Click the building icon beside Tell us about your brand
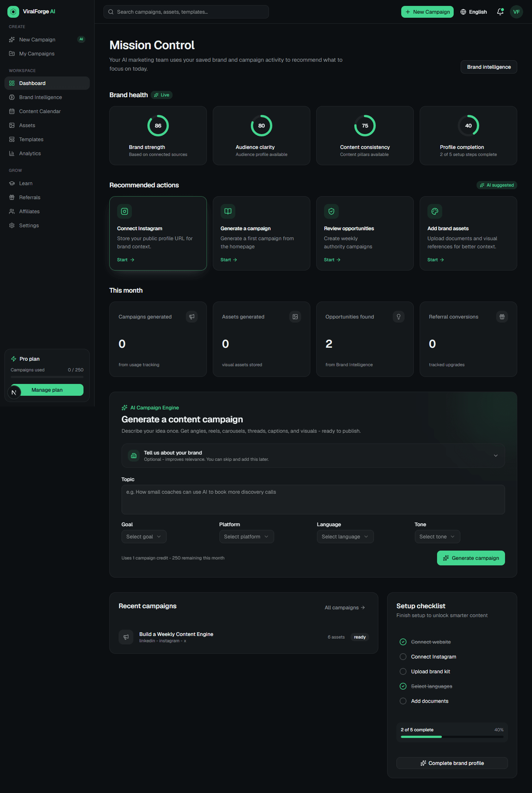532x793 pixels. coord(134,456)
